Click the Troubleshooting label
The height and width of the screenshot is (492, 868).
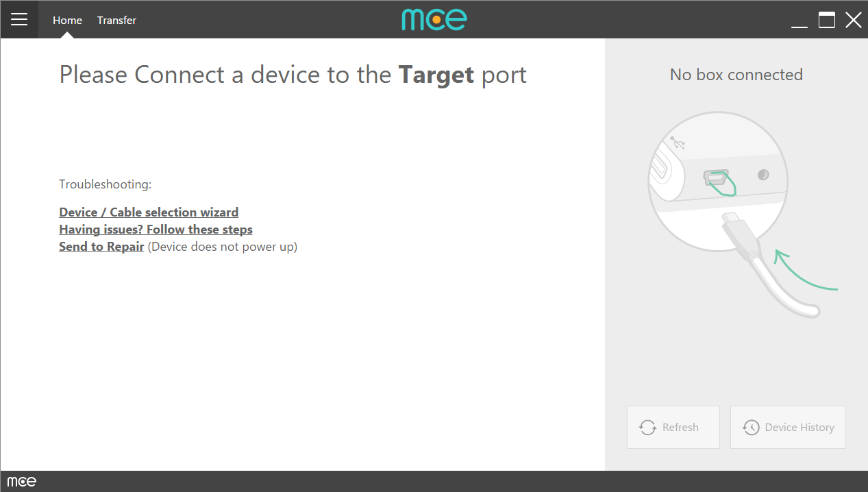(x=105, y=184)
